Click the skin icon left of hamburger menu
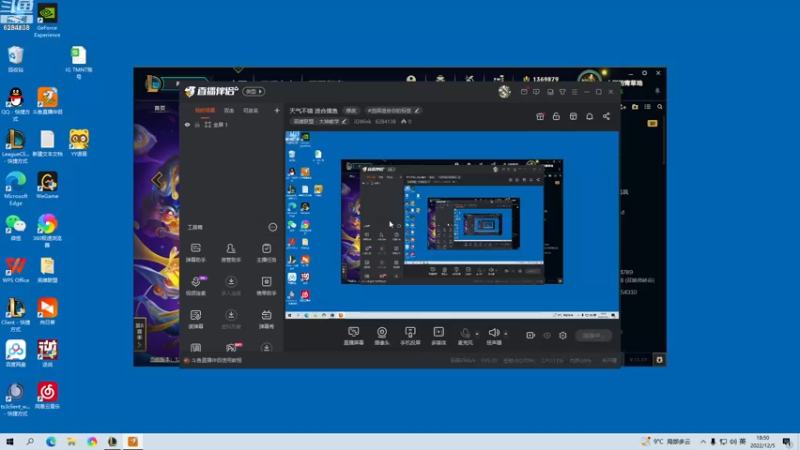Image resolution: width=800 pixels, height=450 pixels. 562,92
